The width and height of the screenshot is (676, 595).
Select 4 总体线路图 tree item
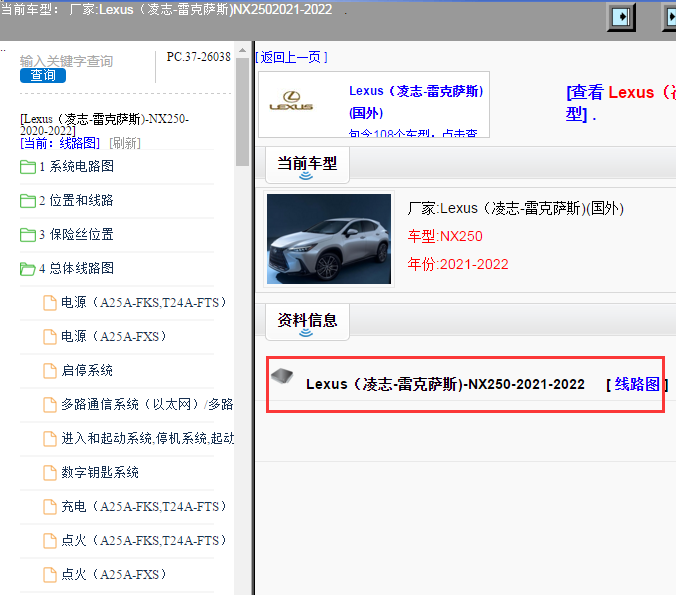77,269
